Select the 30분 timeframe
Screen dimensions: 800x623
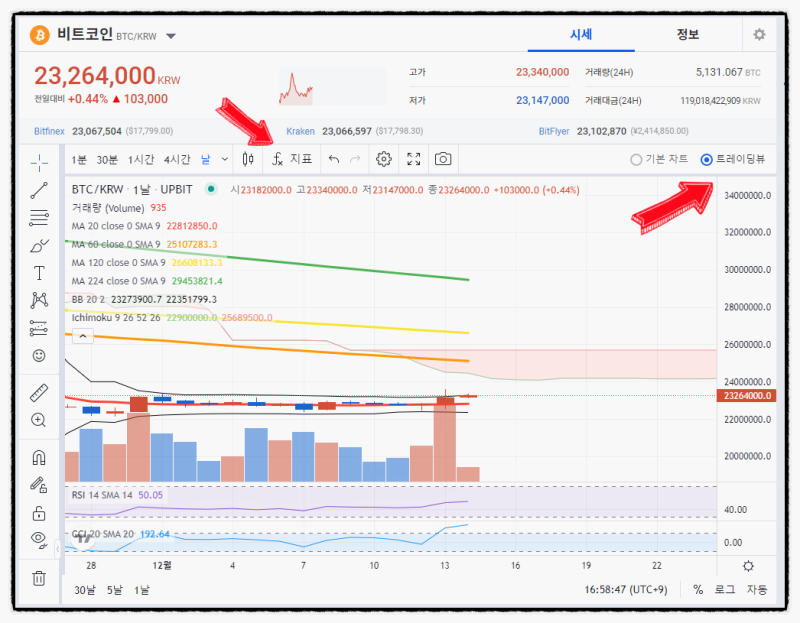pos(107,160)
